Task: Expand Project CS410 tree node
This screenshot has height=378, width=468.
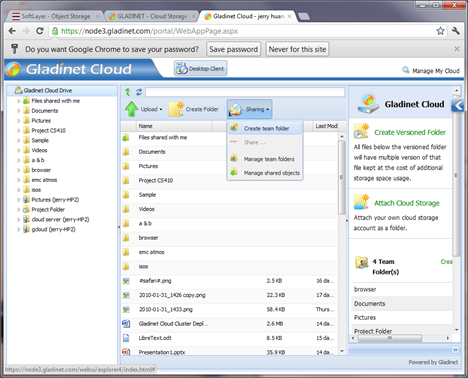Action: pyautogui.click(x=19, y=130)
